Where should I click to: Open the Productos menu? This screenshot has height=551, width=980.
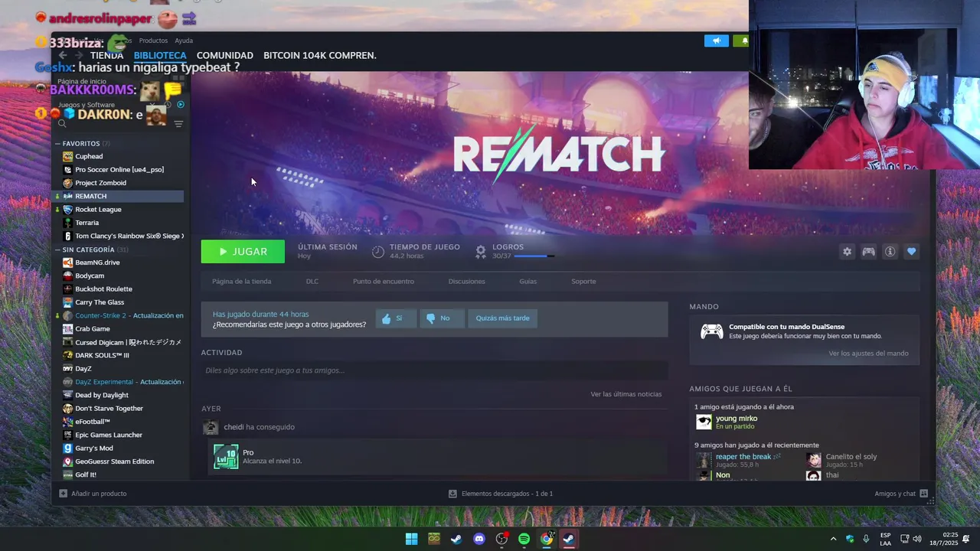pos(153,41)
